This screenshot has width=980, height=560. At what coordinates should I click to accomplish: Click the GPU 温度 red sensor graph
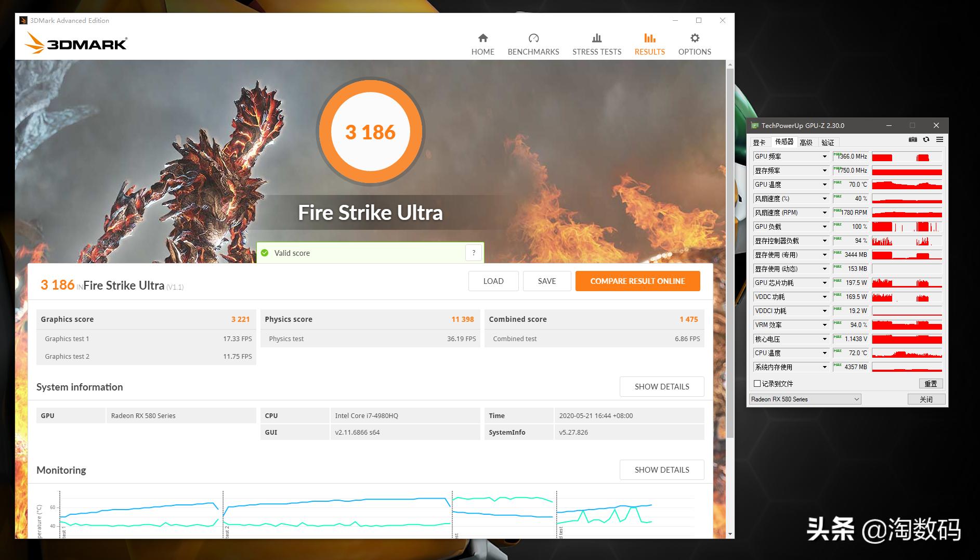(907, 185)
